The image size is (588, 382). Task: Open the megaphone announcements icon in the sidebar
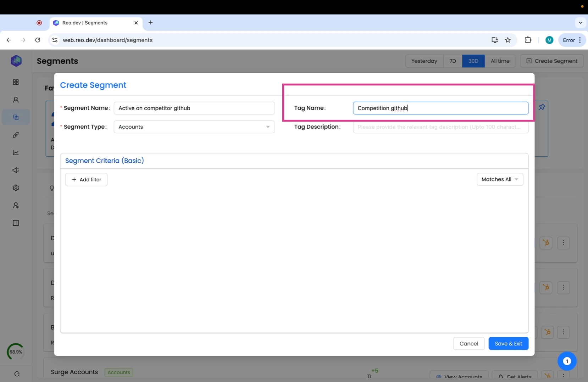tap(16, 170)
